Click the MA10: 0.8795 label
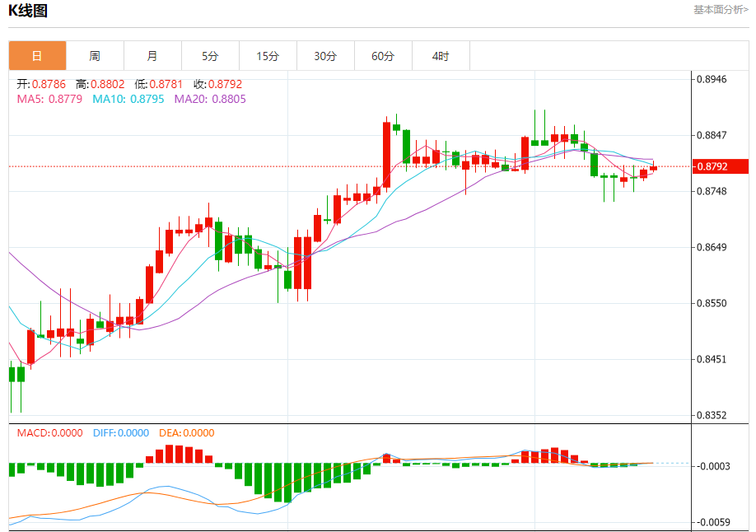This screenshot has width=756, height=532. coord(128,99)
